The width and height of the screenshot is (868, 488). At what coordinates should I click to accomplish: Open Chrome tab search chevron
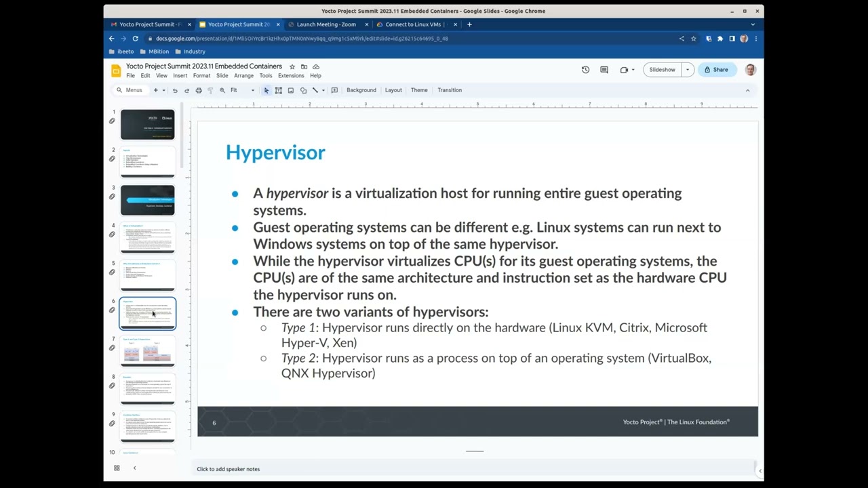coord(752,24)
